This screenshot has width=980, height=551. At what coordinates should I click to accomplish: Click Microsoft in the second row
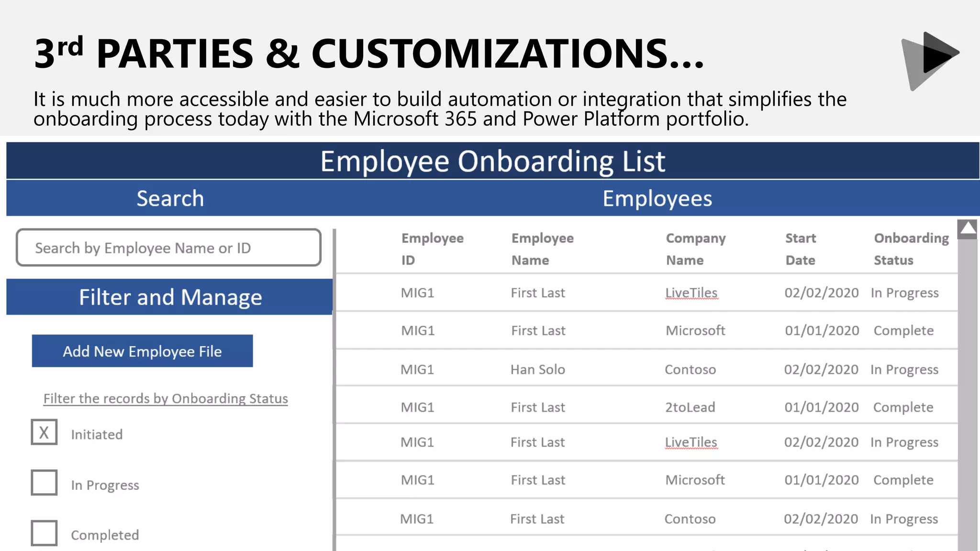pos(695,331)
